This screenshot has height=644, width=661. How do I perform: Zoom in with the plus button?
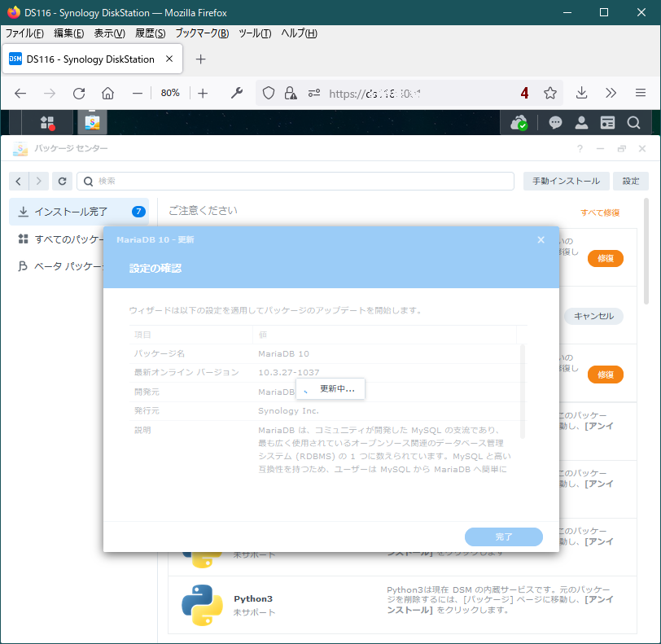203,93
